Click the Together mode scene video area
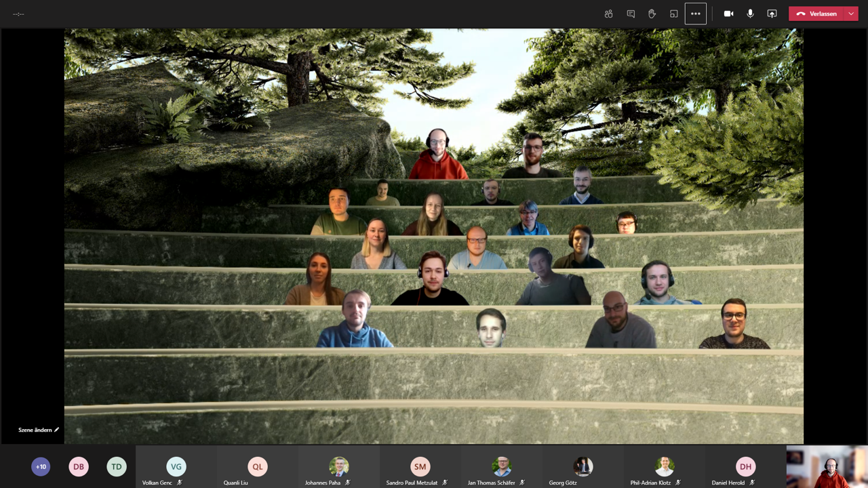Screen dimensions: 868x488 [x=434, y=236]
